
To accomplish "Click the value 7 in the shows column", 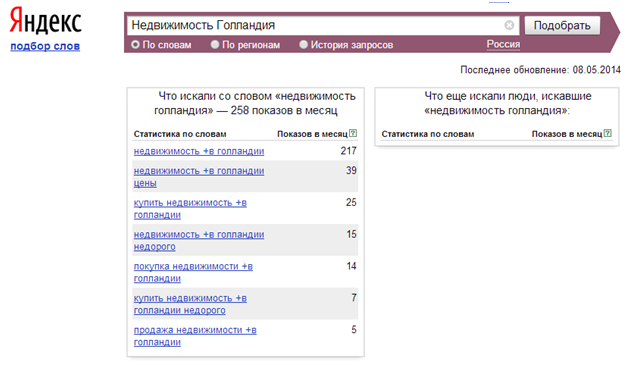I will (354, 298).
